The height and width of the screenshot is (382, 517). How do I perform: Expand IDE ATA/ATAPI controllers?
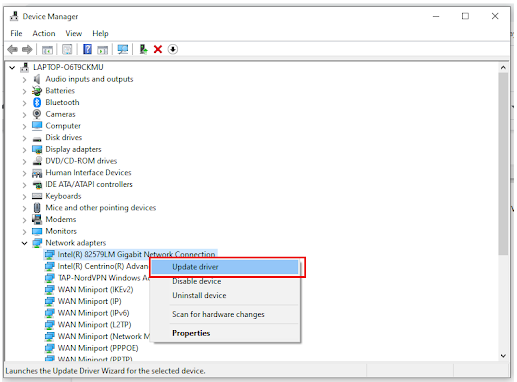coord(24,185)
